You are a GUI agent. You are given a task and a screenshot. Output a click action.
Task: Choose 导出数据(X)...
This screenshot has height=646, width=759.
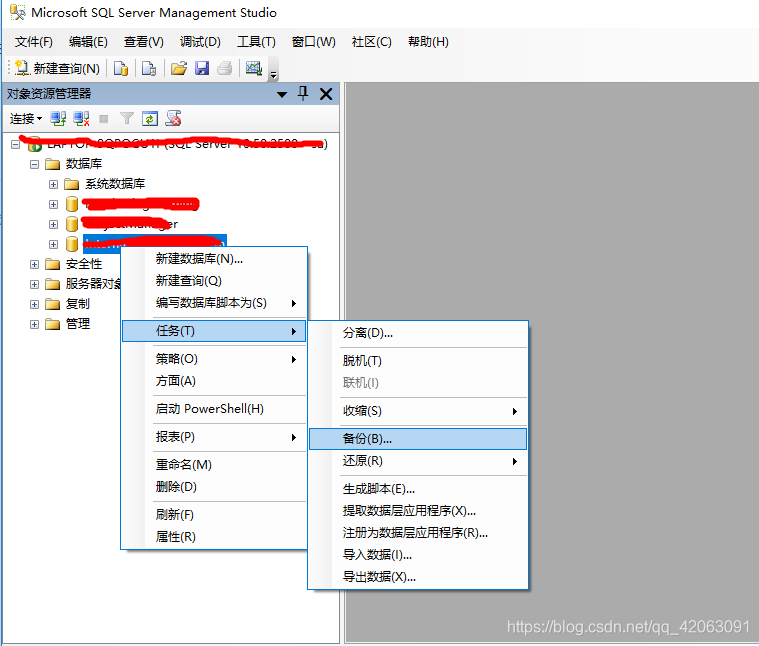[418, 577]
